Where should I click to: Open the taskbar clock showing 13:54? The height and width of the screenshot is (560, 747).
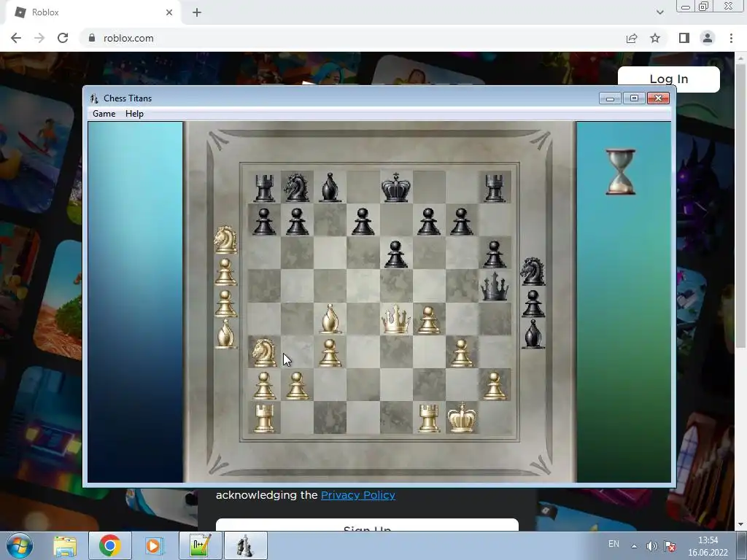(708, 546)
